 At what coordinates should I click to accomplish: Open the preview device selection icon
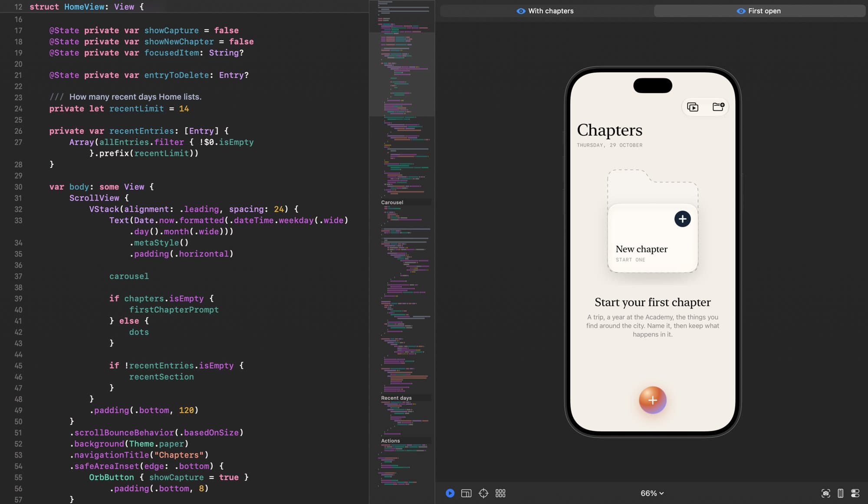pos(841,493)
